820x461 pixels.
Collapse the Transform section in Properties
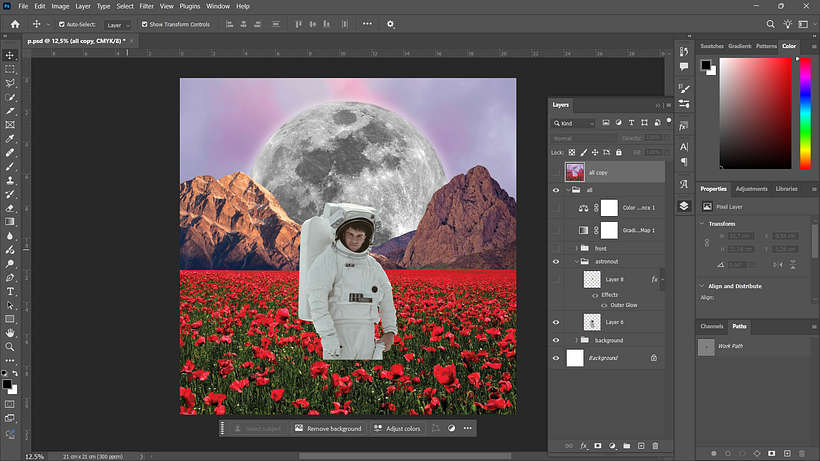tap(702, 224)
